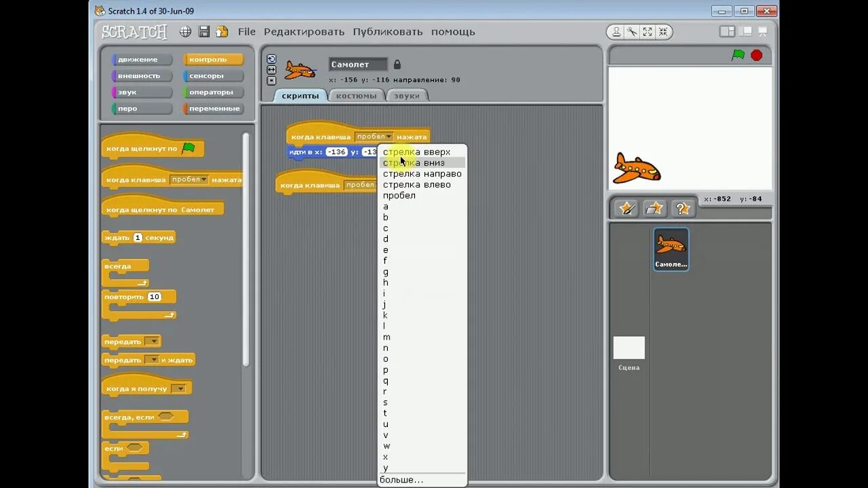The height and width of the screenshot is (488, 868).
Task: Click the green flag hat block
Action: tap(153, 146)
